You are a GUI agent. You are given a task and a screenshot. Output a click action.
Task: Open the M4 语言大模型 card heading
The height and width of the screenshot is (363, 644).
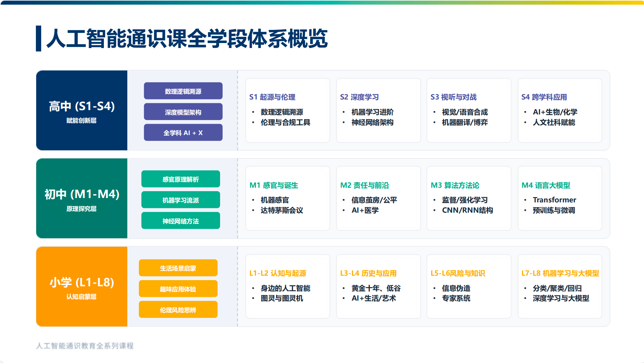pyautogui.click(x=546, y=185)
